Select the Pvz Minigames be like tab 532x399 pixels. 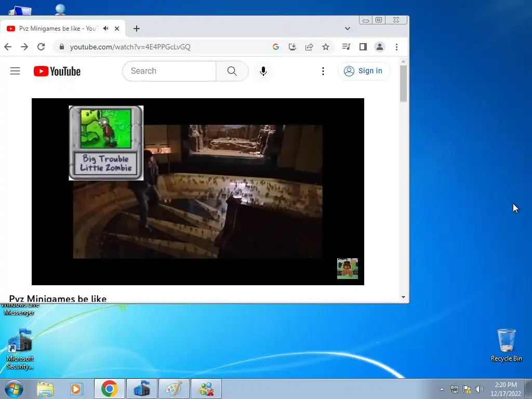58,29
